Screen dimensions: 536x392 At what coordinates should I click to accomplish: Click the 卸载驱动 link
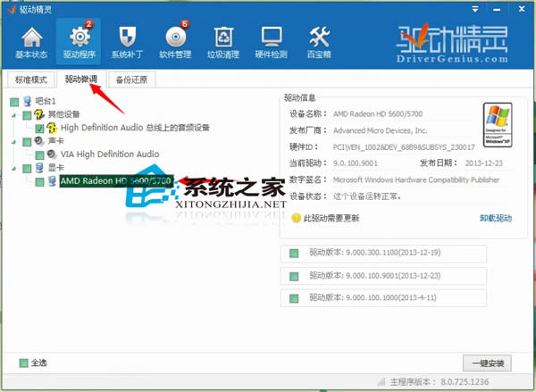pyautogui.click(x=497, y=218)
